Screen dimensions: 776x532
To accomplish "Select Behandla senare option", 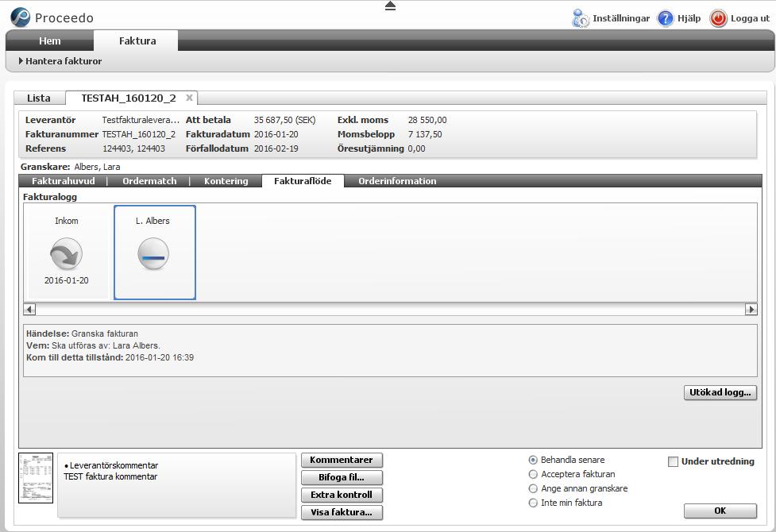I will point(533,460).
